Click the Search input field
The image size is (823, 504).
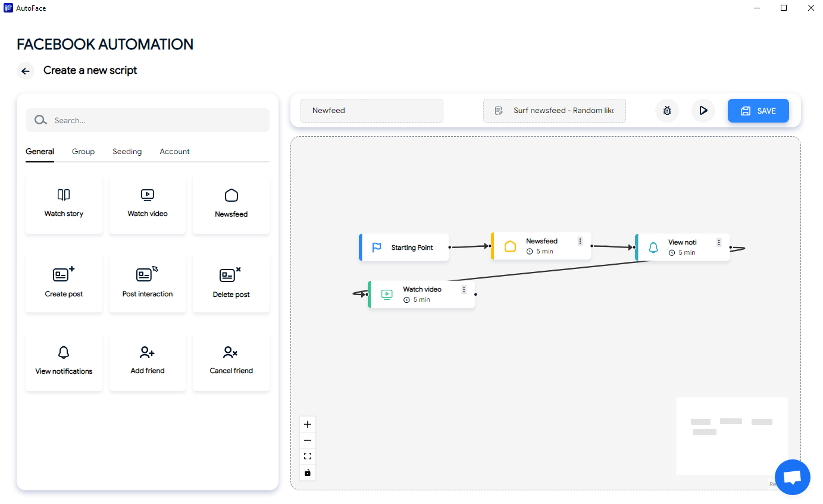pyautogui.click(x=148, y=120)
